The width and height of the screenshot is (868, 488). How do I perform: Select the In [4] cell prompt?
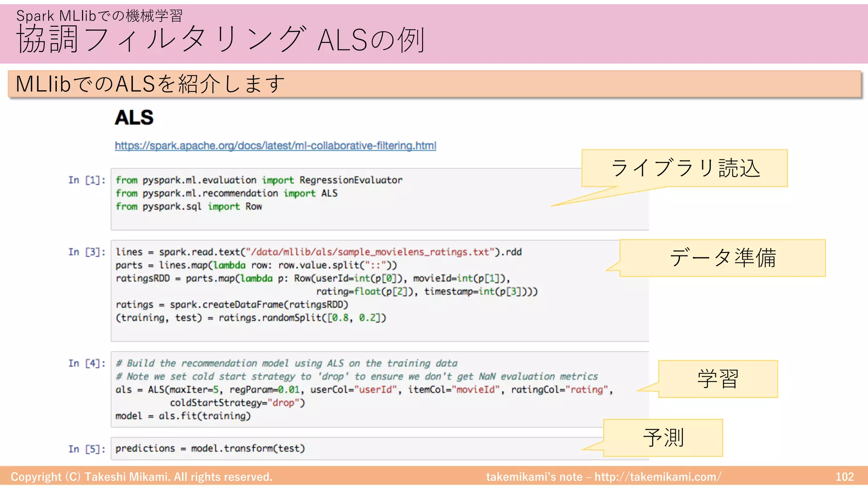(87, 363)
